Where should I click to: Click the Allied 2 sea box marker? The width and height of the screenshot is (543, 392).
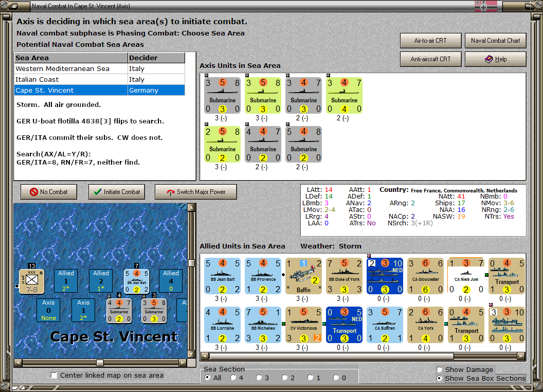point(101,280)
